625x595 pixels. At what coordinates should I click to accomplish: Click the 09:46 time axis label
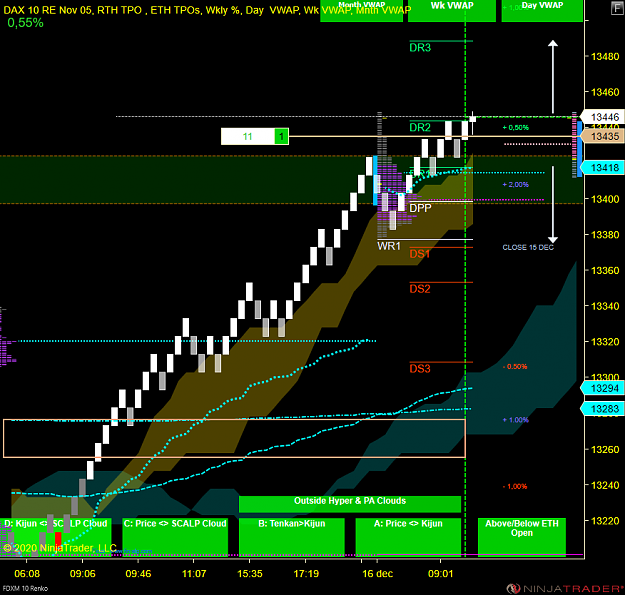[x=138, y=574]
